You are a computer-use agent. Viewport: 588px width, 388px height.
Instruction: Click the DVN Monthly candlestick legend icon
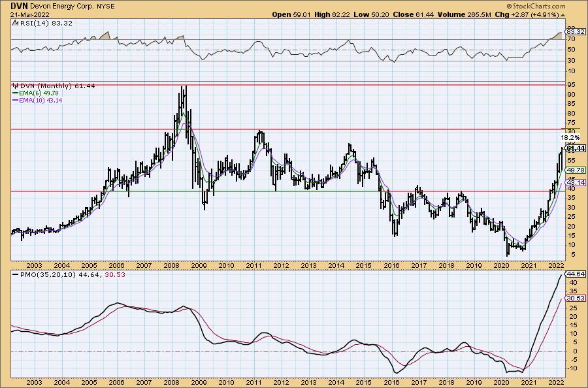click(x=16, y=86)
